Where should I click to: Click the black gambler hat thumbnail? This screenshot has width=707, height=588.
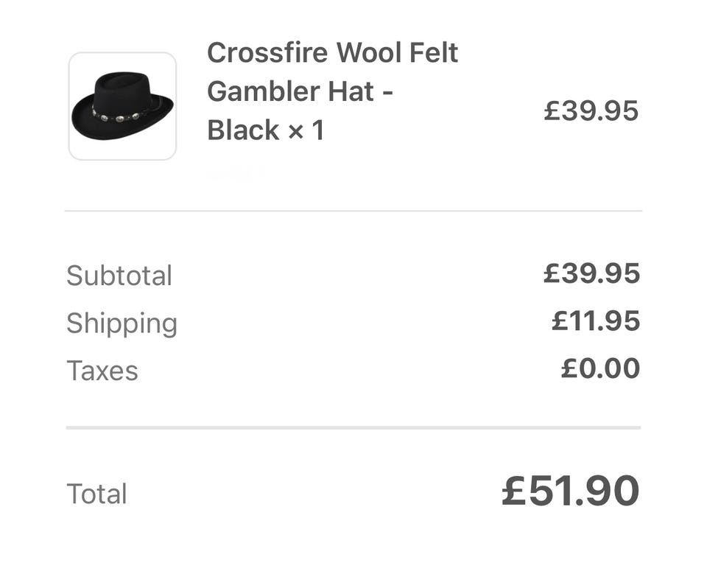122,105
